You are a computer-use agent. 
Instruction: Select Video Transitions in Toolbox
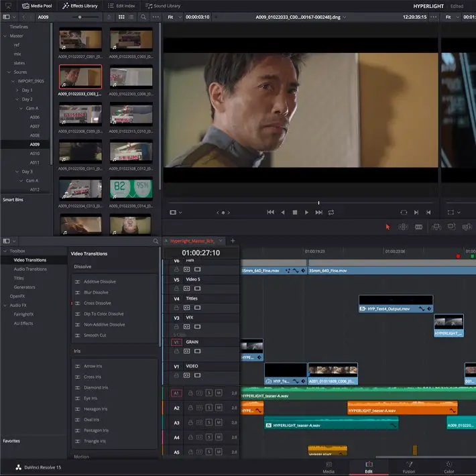(29, 260)
